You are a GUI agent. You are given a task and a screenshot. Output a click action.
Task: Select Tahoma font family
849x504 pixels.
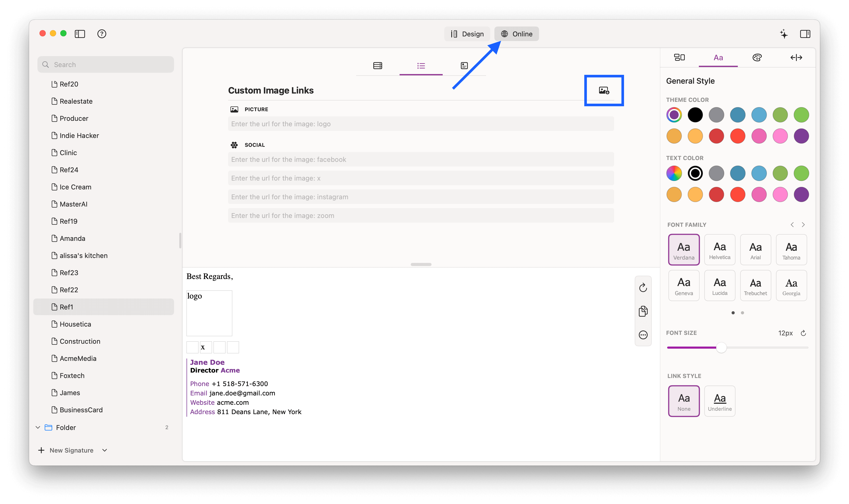click(791, 250)
